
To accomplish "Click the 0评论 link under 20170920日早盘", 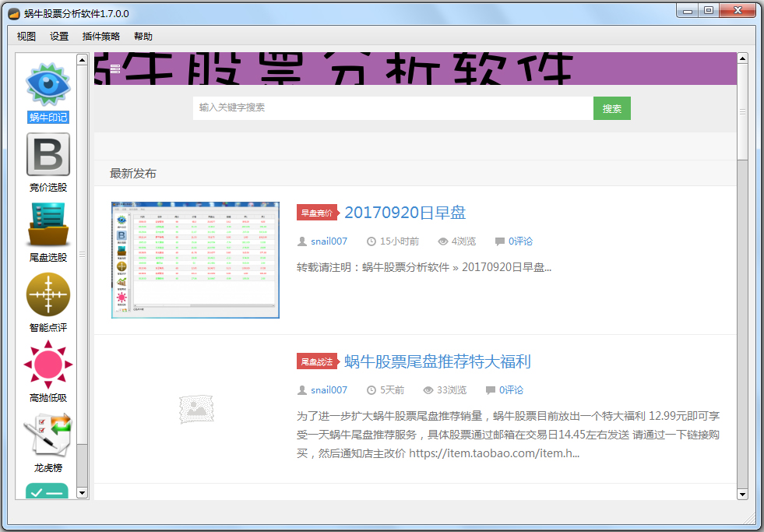I will 520,241.
